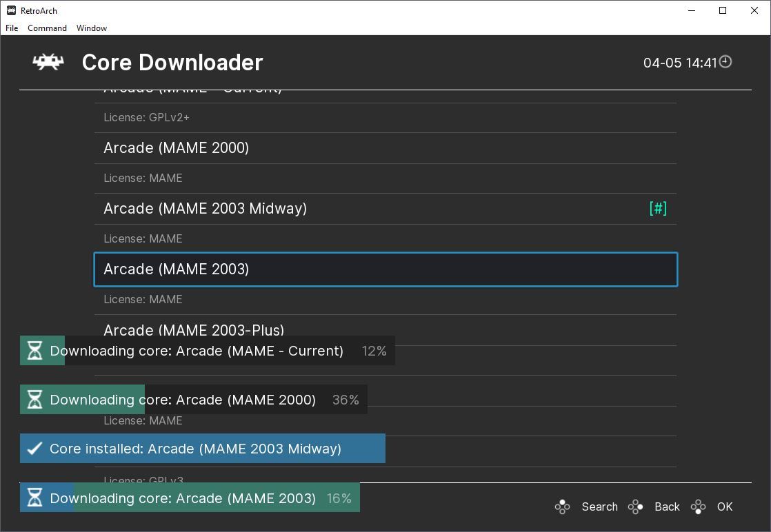Click the [#] installed marker on MAME 2003 Midway
The height and width of the screenshot is (532, 771).
point(658,208)
